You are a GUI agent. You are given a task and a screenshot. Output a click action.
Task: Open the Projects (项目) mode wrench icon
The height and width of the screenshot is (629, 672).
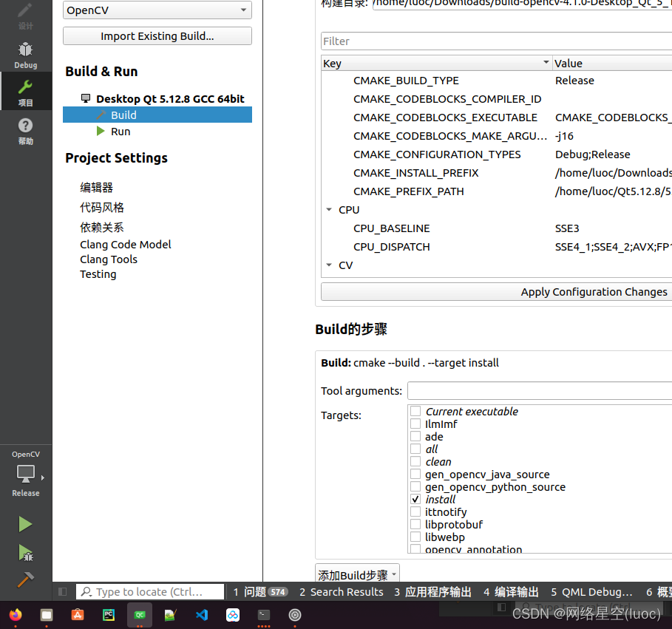tap(26, 92)
